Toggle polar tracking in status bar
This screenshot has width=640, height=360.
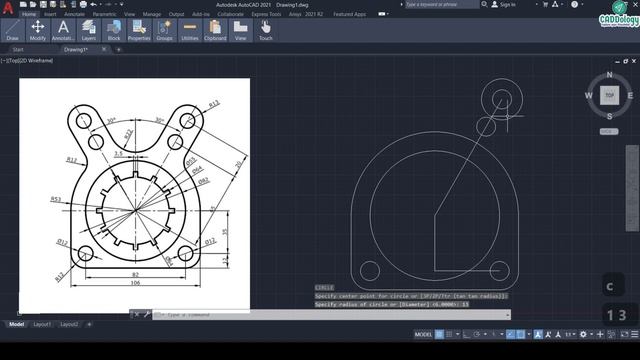click(x=476, y=334)
